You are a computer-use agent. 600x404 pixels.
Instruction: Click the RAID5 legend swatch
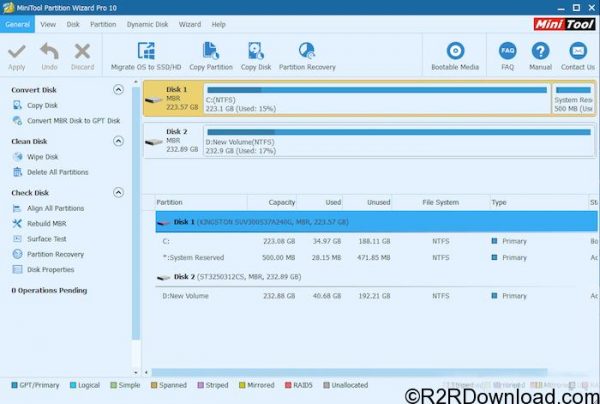pos(288,385)
